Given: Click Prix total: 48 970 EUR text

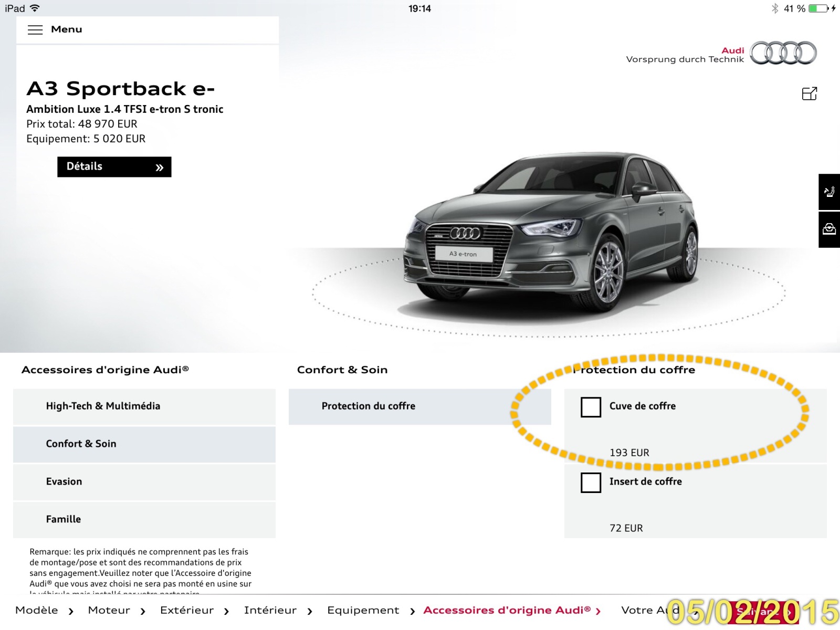Looking at the screenshot, I should pos(82,124).
